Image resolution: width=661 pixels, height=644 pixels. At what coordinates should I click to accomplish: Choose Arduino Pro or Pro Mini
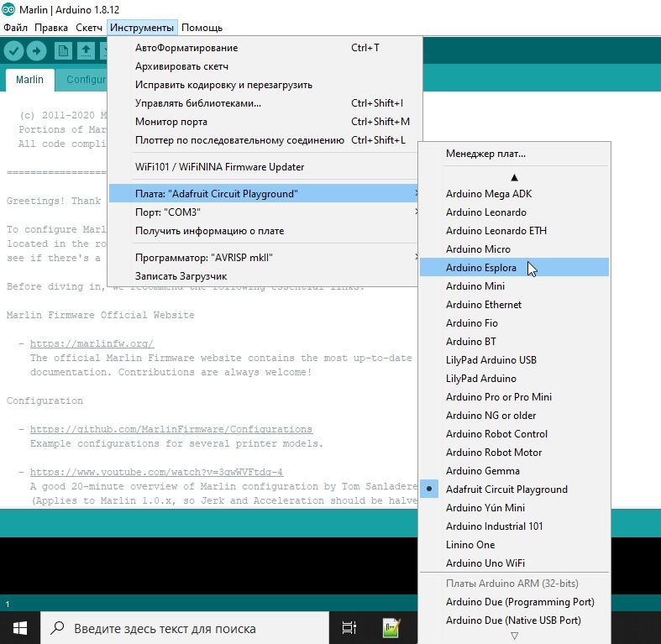[x=514, y=397]
